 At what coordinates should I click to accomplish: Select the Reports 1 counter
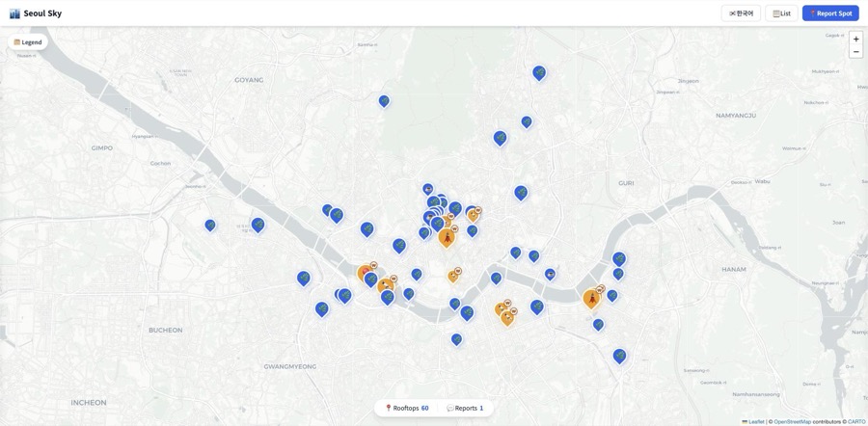tap(465, 409)
